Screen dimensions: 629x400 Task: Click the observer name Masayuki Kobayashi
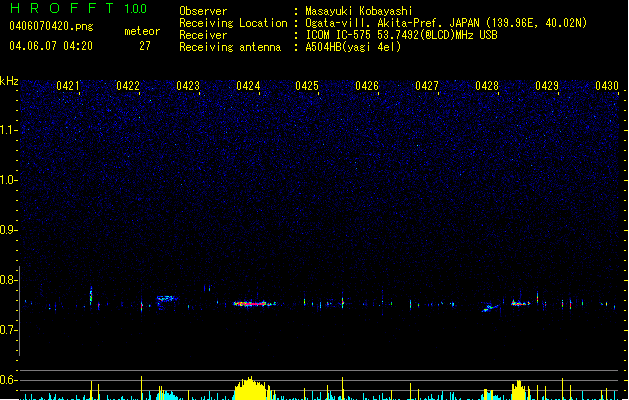[x=359, y=11]
